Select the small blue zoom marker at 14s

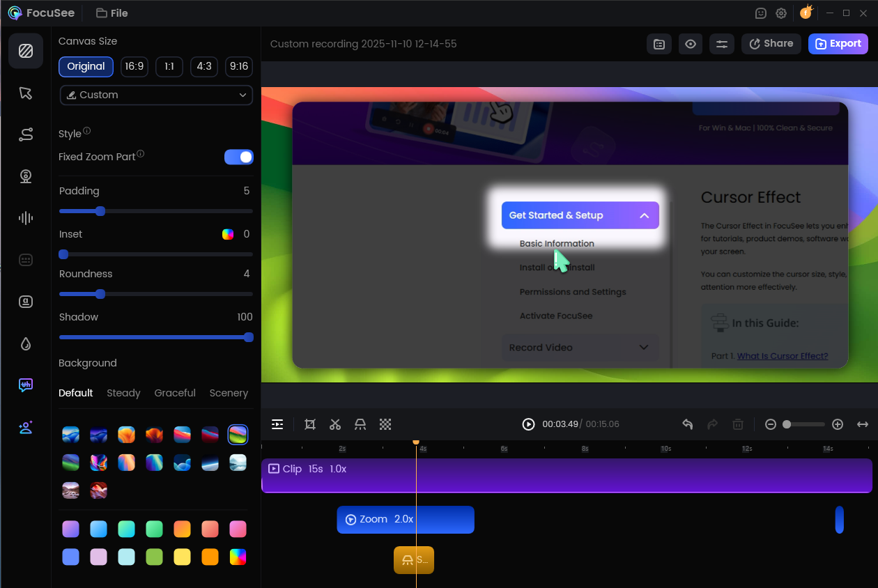840,520
